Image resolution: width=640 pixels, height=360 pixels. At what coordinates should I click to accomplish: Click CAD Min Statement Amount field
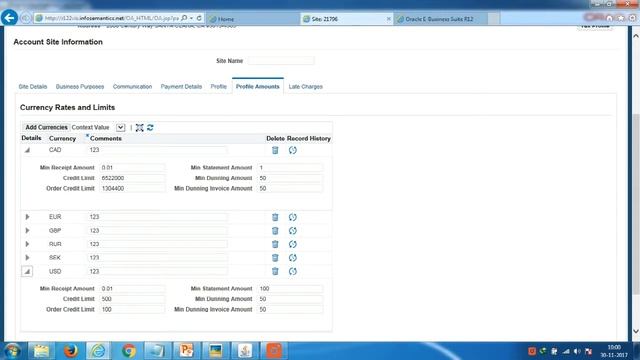click(x=290, y=167)
